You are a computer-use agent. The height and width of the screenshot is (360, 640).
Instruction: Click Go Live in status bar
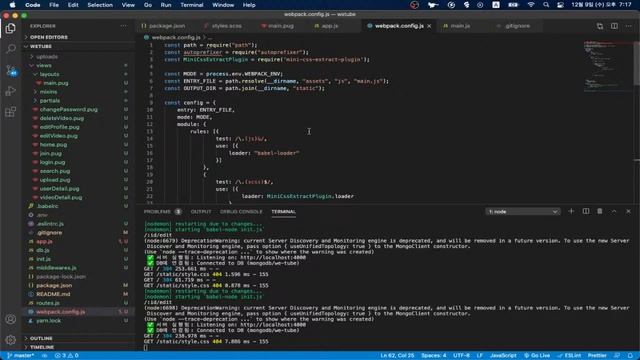coord(537,356)
